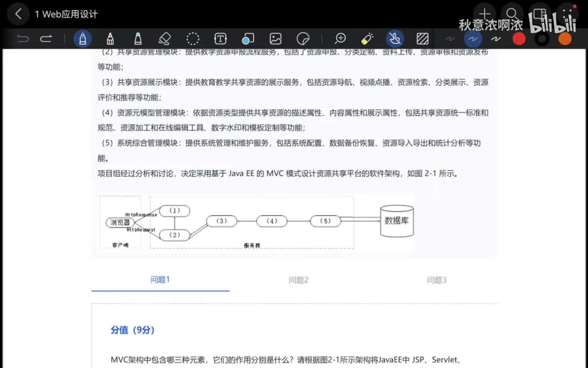Undo the last stroke
The width and height of the screenshot is (588, 368).
[23, 39]
